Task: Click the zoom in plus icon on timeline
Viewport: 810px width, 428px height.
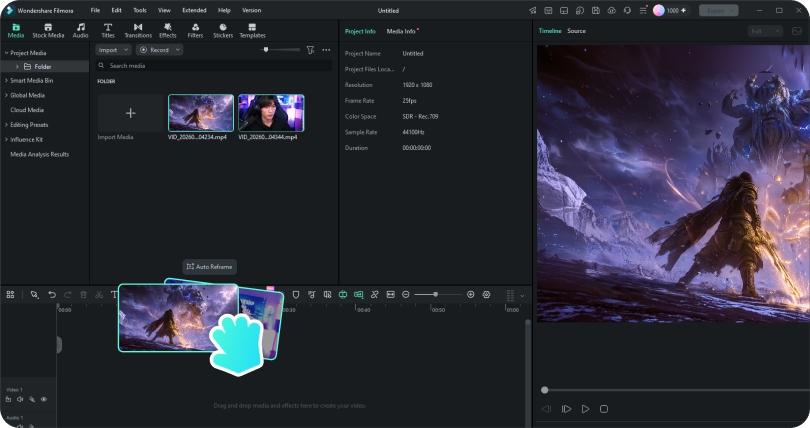Action: pos(471,294)
